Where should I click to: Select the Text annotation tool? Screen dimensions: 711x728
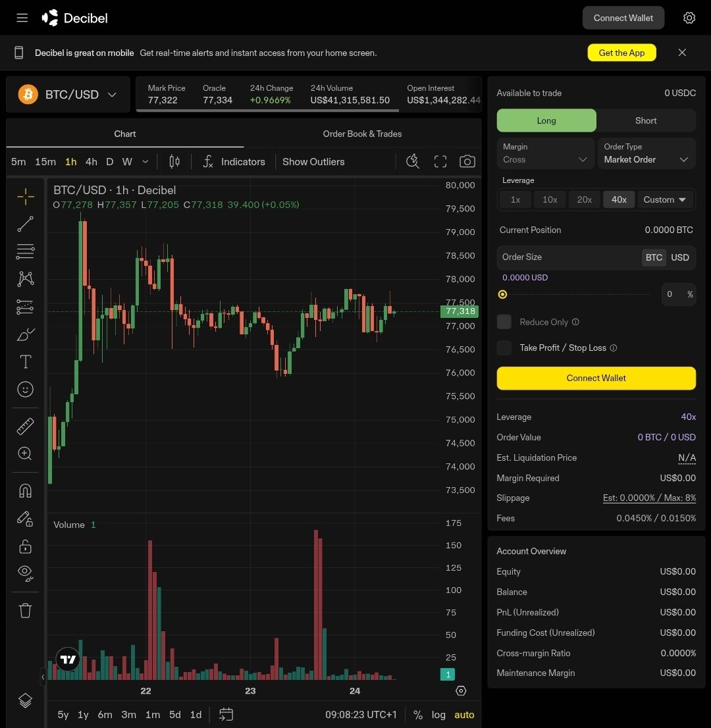coord(26,361)
